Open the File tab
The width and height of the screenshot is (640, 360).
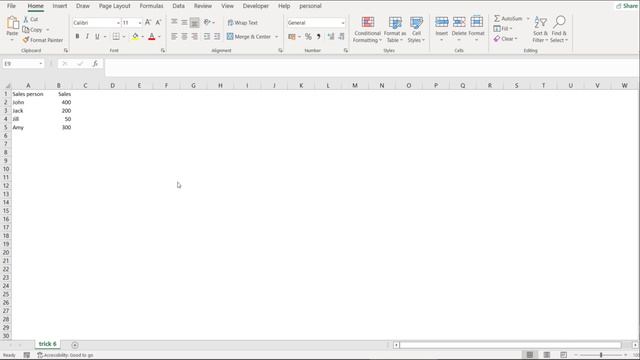tap(11, 6)
